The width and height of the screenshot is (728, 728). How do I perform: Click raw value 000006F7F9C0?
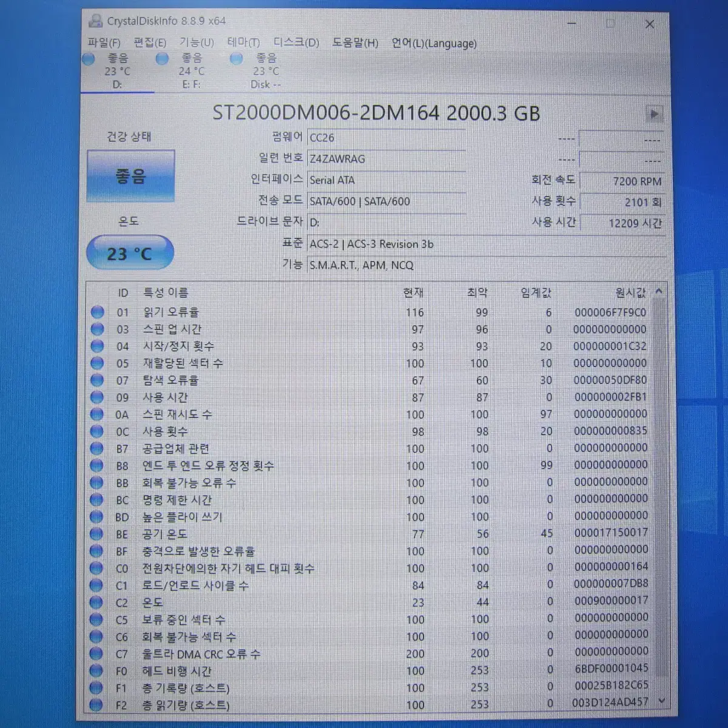pos(610,312)
